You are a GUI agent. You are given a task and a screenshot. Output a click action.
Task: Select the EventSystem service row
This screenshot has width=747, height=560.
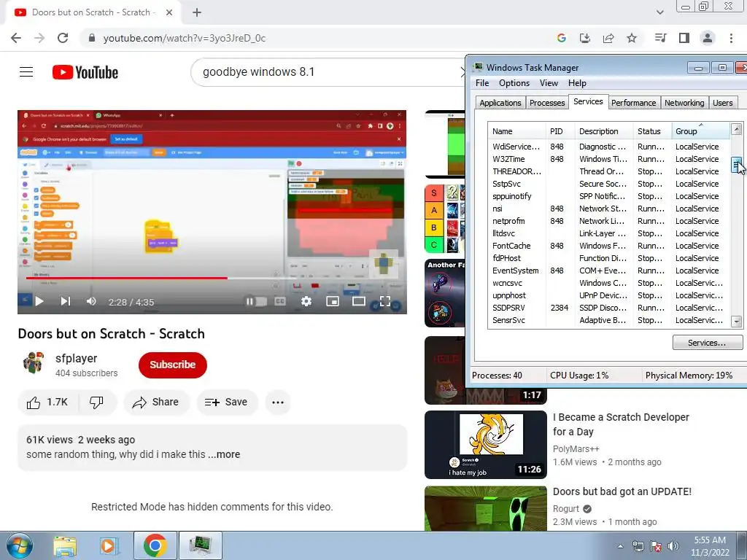(x=609, y=271)
